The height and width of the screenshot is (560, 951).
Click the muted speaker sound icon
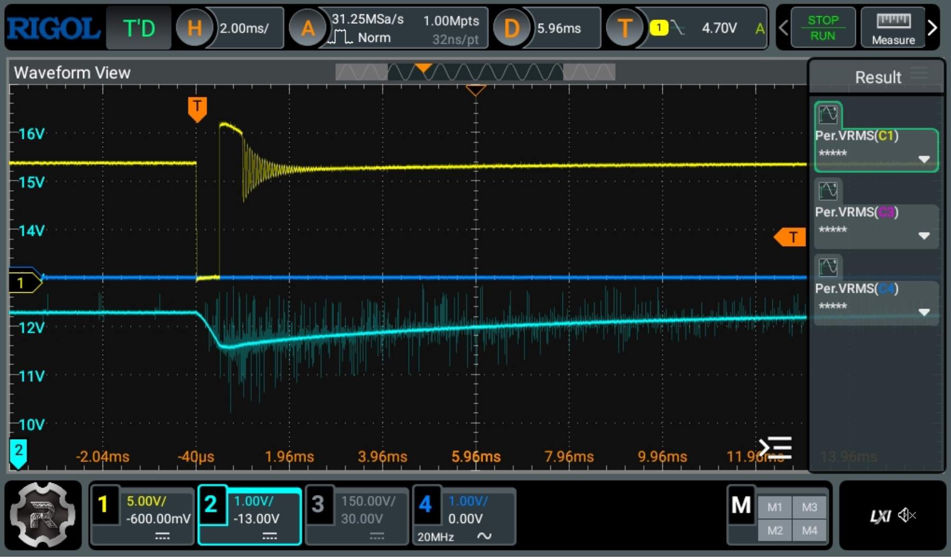907,515
